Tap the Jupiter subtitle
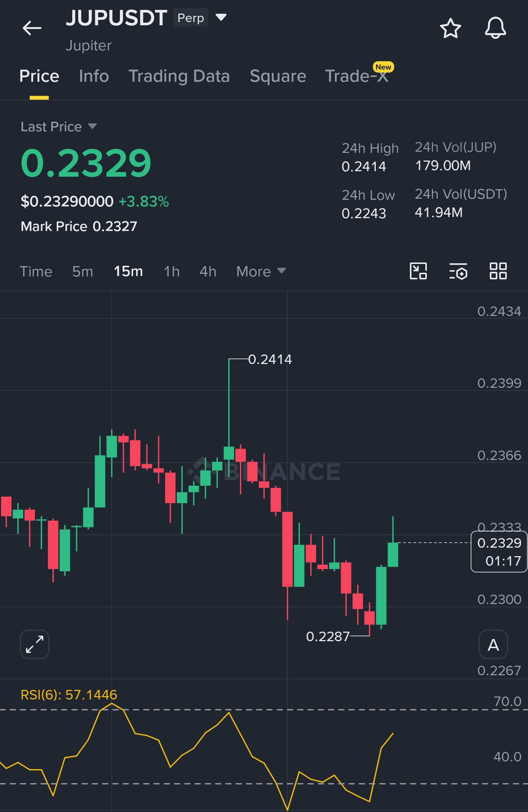 pyautogui.click(x=88, y=46)
